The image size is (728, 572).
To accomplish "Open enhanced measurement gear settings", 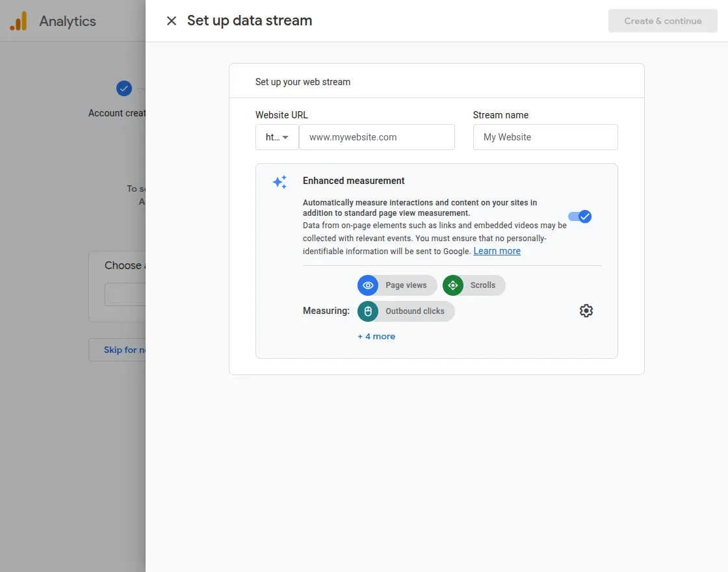I will 586,311.
